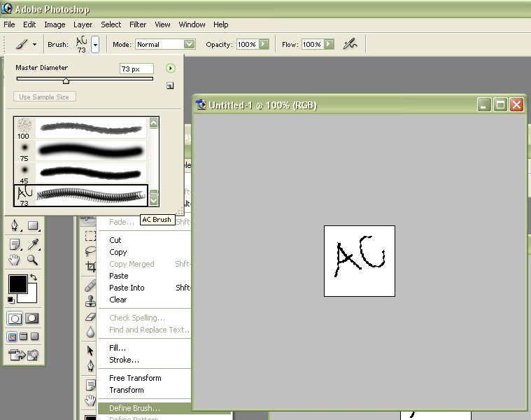Select the Lasso tool in second toolbox

(x=90, y=251)
